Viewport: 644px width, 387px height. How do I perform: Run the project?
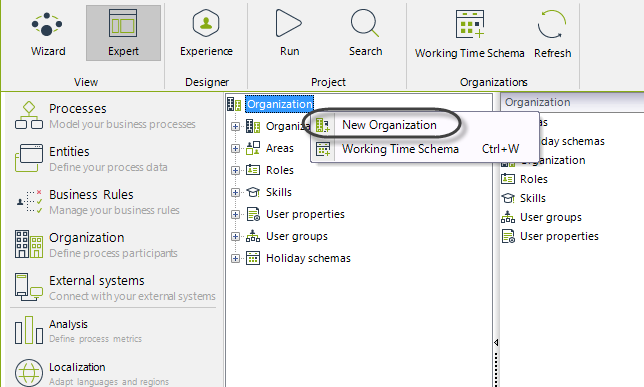(x=289, y=33)
